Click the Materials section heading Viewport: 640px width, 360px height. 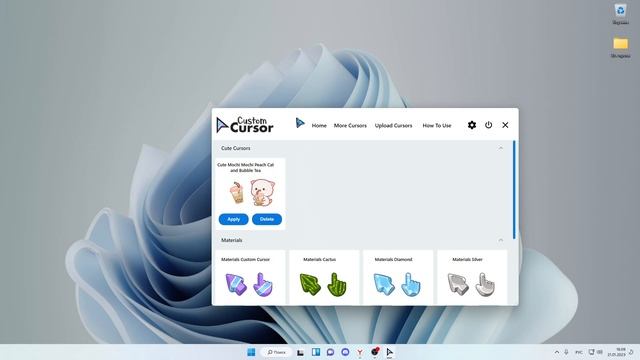coord(231,240)
